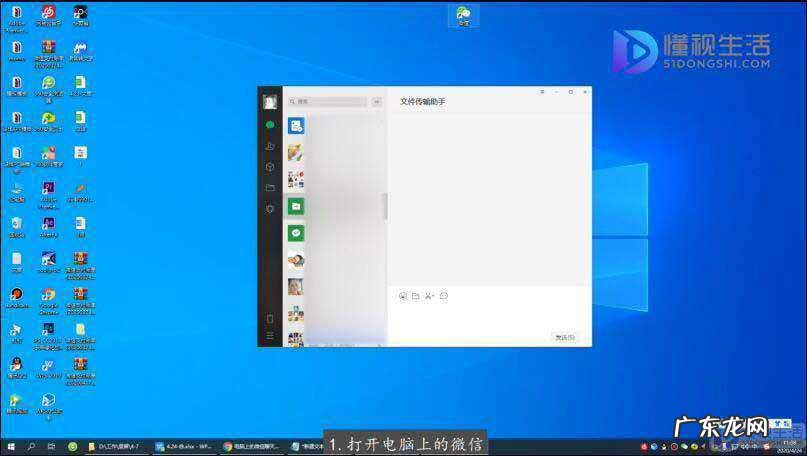Screen dimensions: 807x456
Task: Click the profile avatar at sidebar top
Action: coord(270,101)
